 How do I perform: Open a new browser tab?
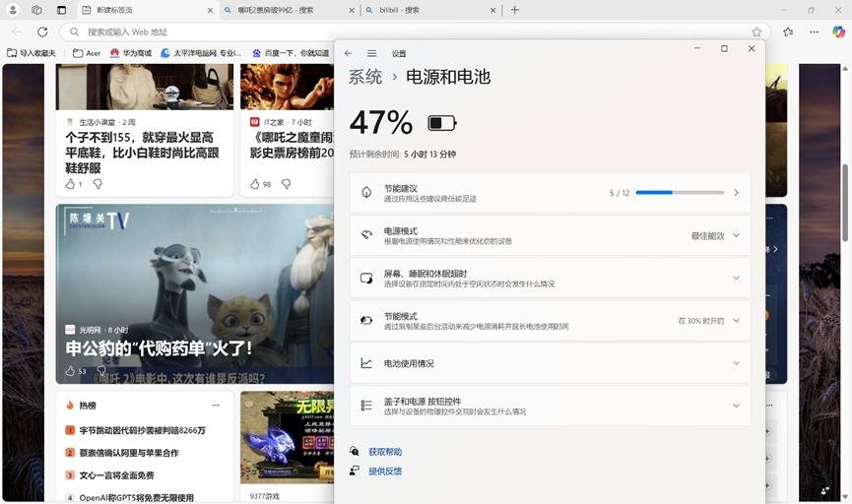pos(514,10)
